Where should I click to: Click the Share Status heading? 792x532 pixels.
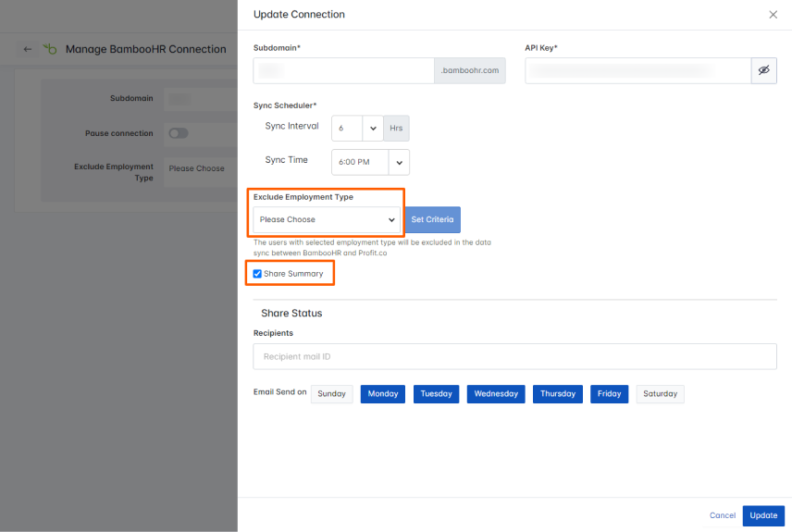291,314
